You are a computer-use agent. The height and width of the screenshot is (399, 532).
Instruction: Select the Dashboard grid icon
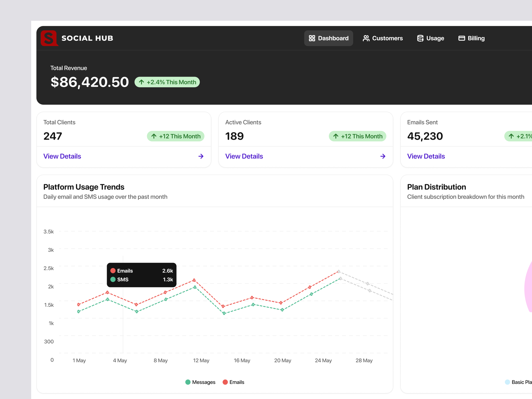pos(312,38)
